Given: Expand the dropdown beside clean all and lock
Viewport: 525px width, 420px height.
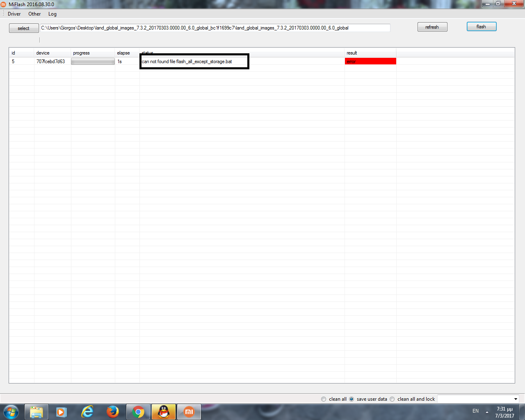Looking at the screenshot, I should click(x=516, y=399).
